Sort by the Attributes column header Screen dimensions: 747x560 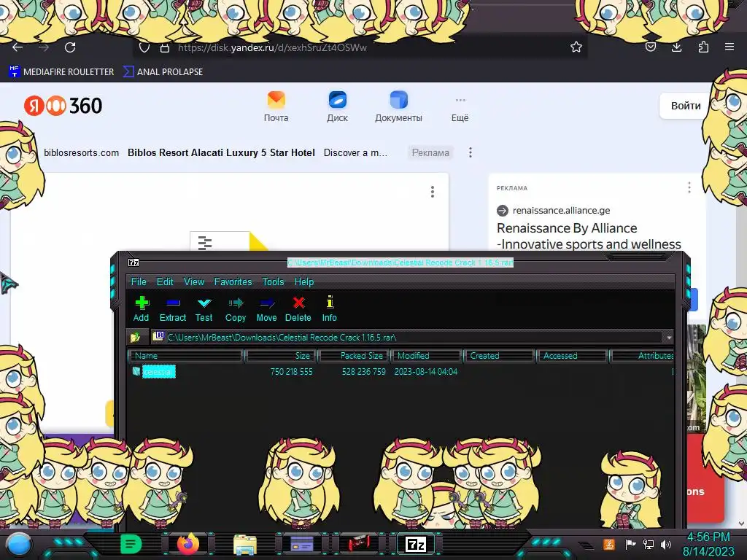pos(642,356)
